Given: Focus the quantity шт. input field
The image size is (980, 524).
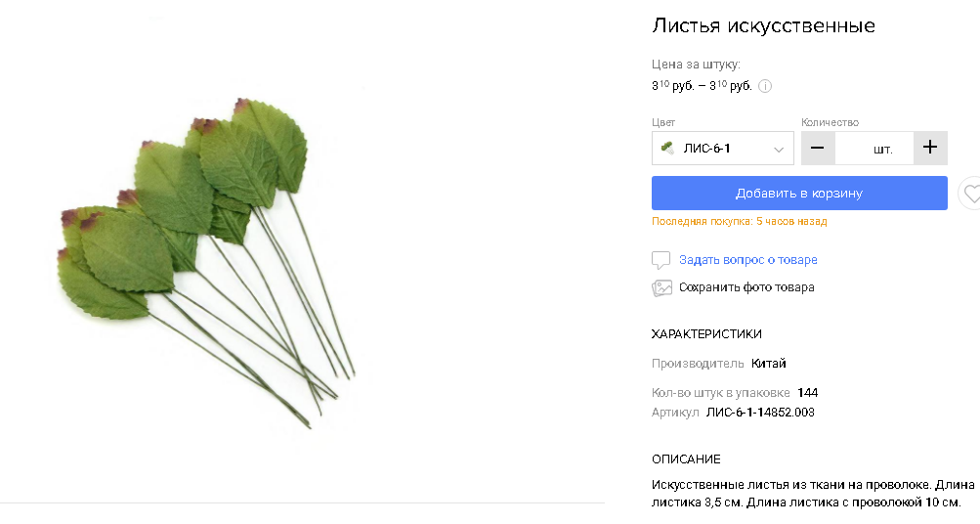Looking at the screenshot, I should pyautogui.click(x=874, y=149).
